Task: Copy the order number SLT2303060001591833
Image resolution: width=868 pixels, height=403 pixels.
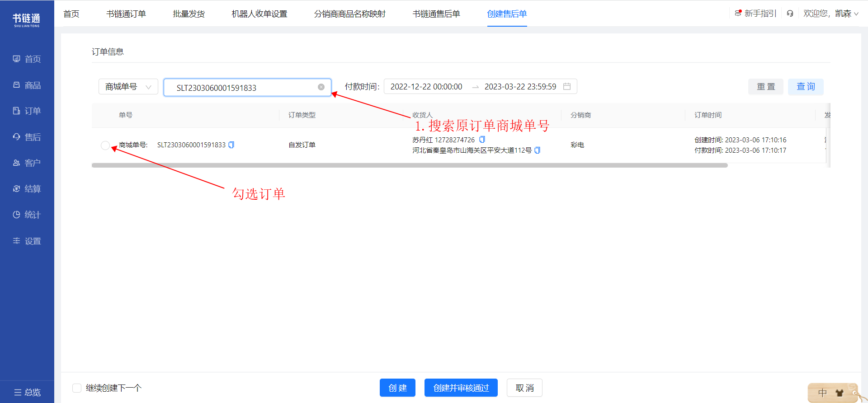Action: [231, 145]
